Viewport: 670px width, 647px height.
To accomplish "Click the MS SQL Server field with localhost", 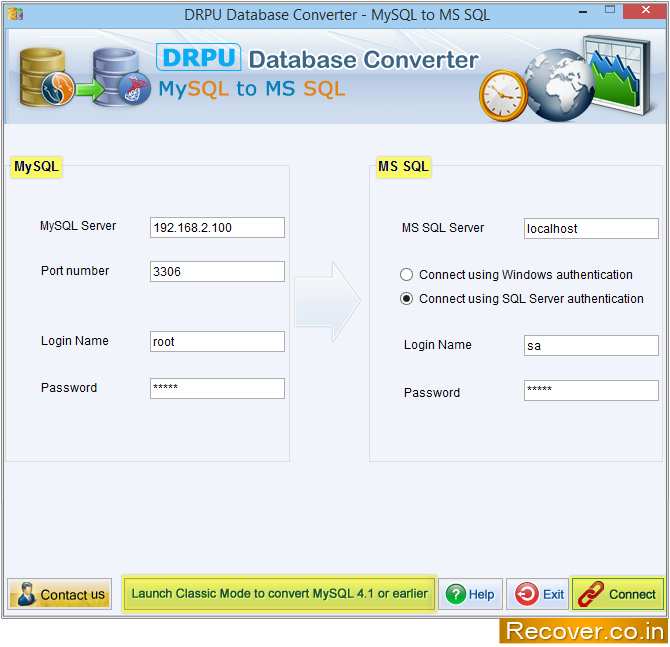I will (x=591, y=229).
